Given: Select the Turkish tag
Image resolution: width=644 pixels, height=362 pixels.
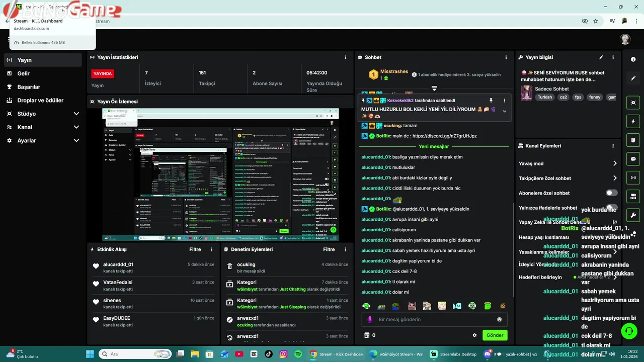Looking at the screenshot, I should tap(544, 97).
